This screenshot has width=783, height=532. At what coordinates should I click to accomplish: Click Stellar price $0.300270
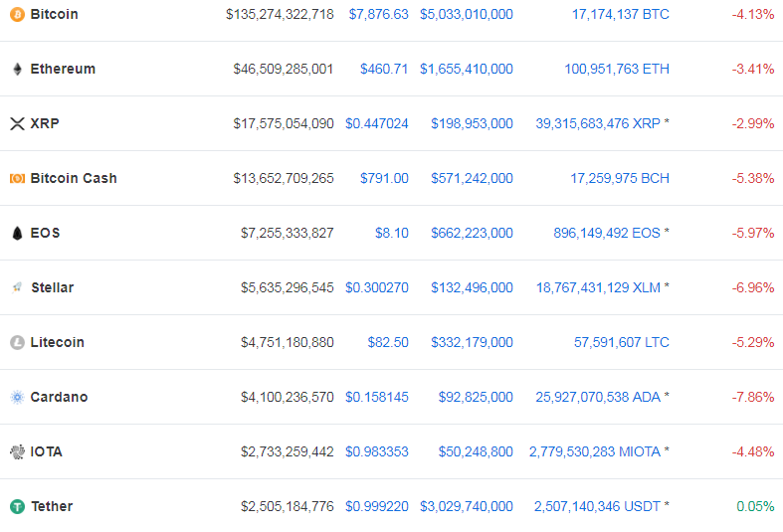coord(376,287)
